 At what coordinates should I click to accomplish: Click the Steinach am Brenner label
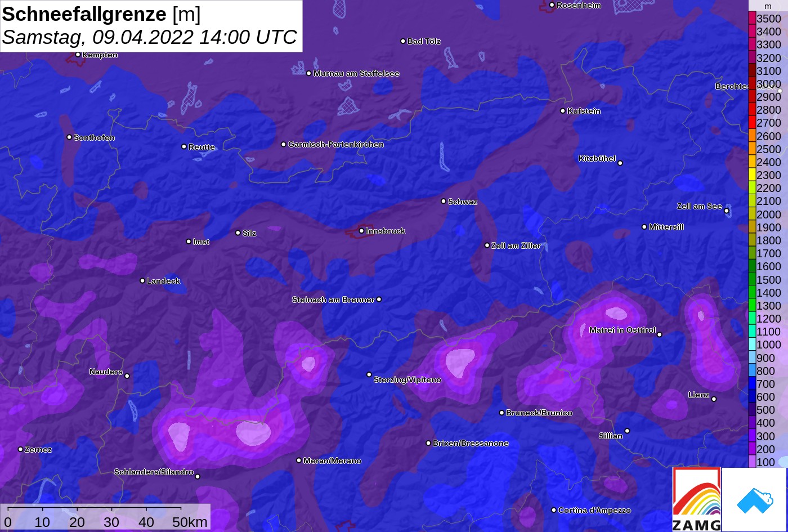coord(333,299)
